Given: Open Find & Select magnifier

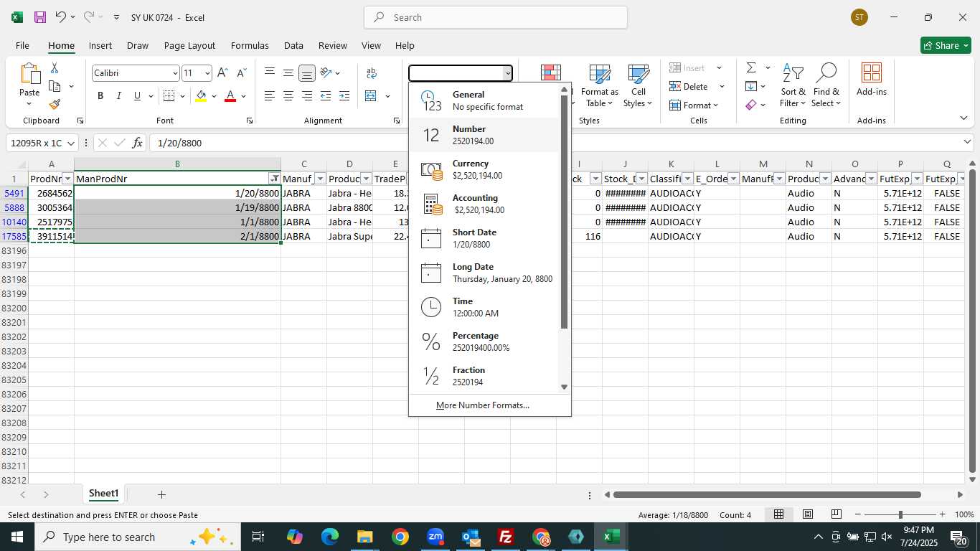Looking at the screenshot, I should coord(826,85).
